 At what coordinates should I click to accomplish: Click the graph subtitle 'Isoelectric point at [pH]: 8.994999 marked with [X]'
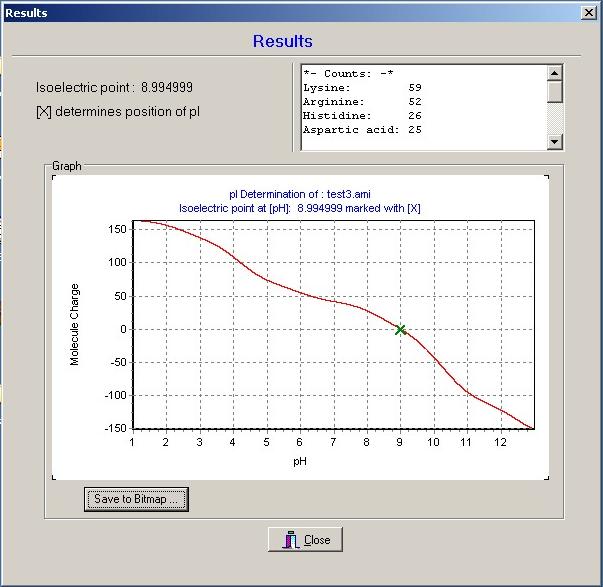pos(300,208)
